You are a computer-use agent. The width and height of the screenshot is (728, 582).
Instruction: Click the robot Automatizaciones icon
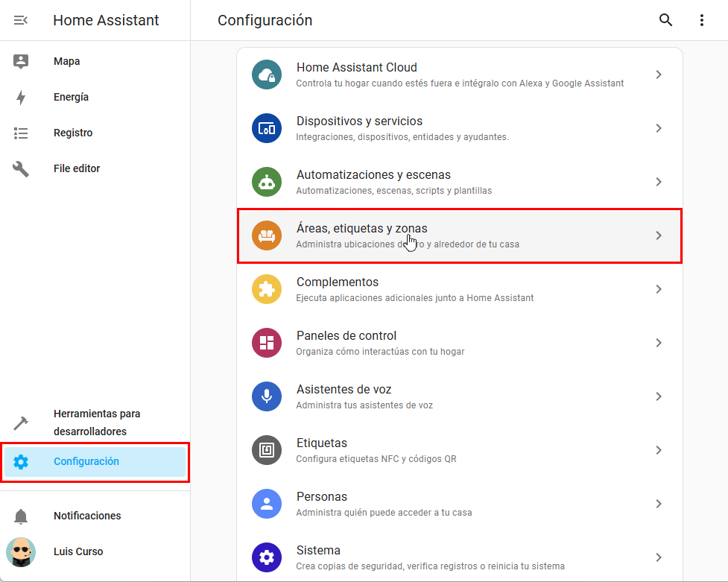(x=266, y=182)
